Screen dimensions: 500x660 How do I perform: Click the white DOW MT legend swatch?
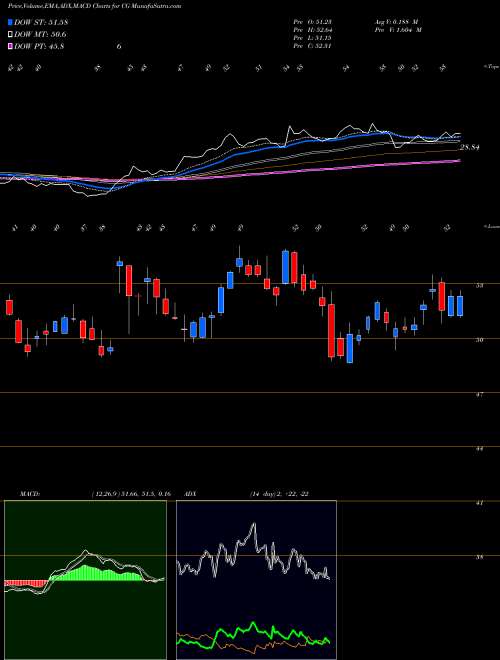(x=10, y=35)
